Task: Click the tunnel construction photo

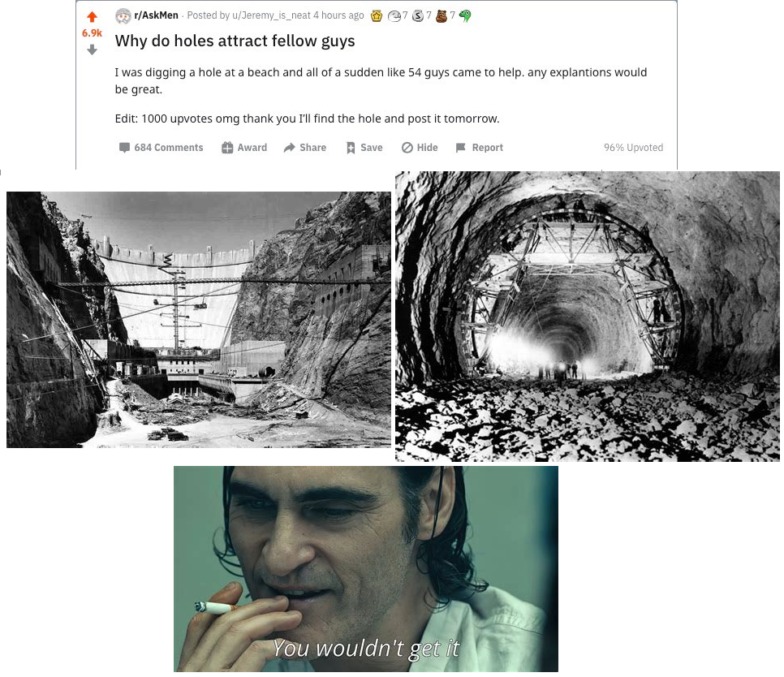Action: 588,316
